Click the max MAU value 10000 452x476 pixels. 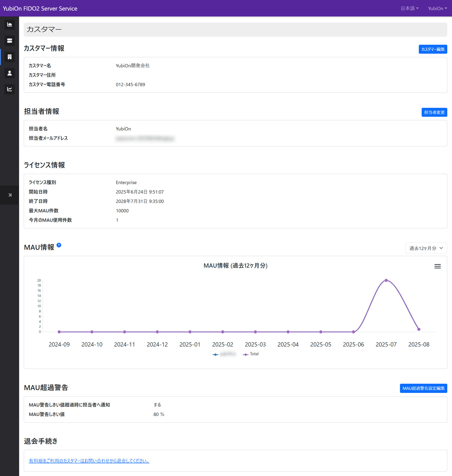point(122,210)
